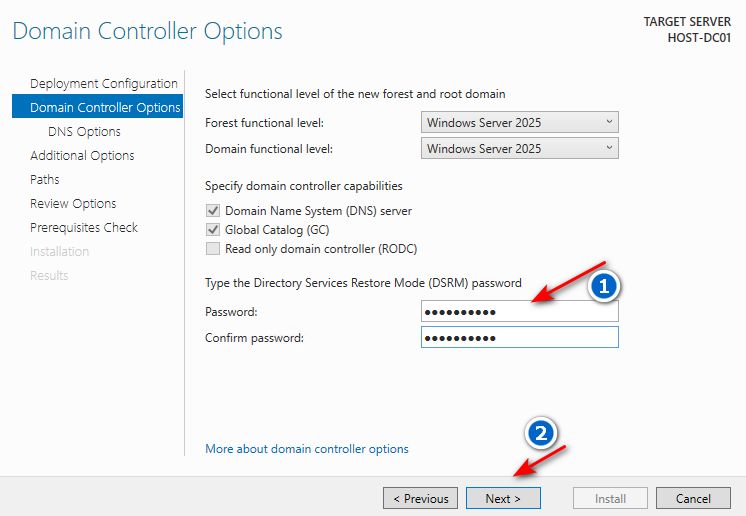Viewport: 746px width, 516px height.
Task: Open the Forest functional level dropdown
Action: [519, 122]
